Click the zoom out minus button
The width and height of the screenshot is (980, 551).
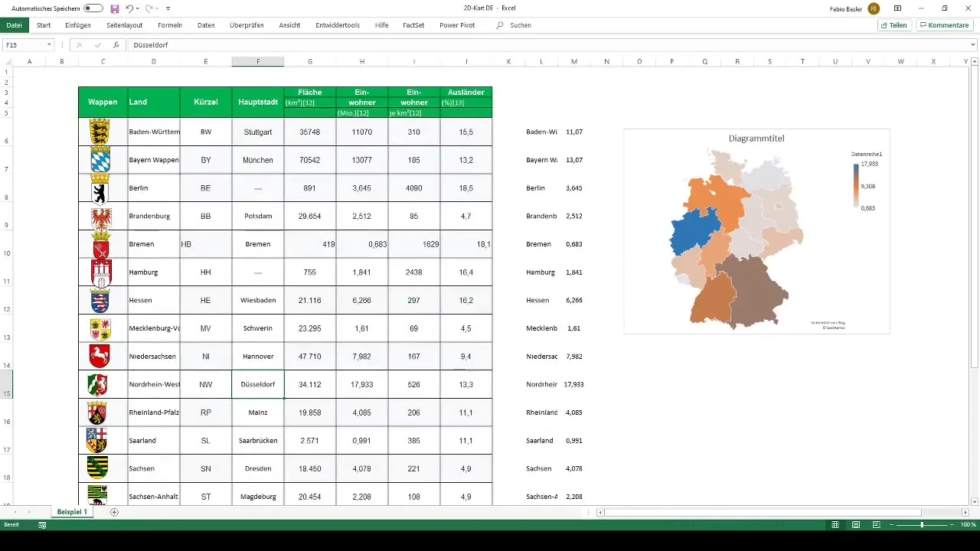tap(892, 525)
